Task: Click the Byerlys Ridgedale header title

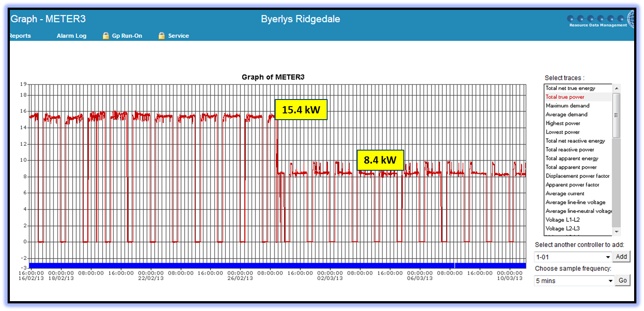Action: (300, 19)
